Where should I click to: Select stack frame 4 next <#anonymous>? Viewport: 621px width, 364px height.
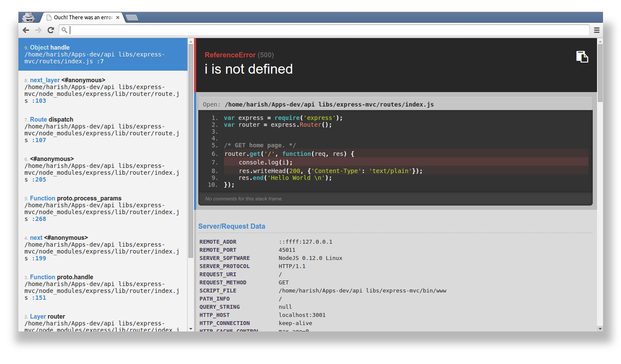click(103, 248)
